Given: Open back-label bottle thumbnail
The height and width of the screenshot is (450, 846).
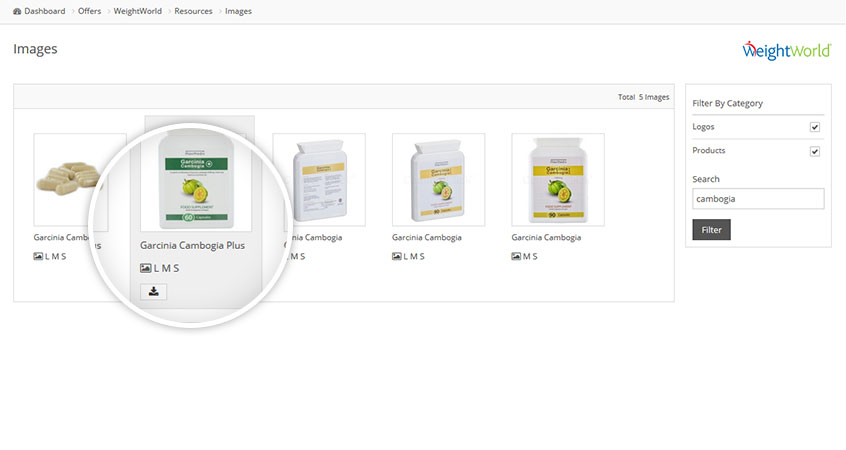Looking at the screenshot, I should pyautogui.click(x=320, y=180).
